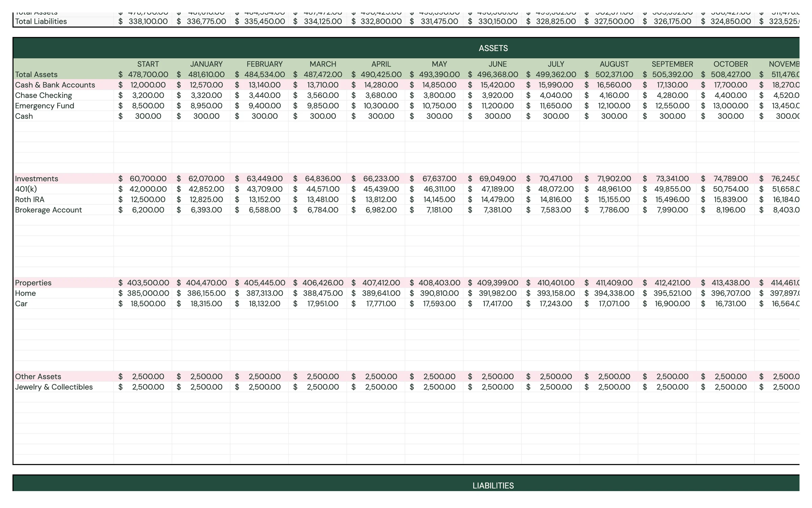The width and height of the screenshot is (812, 508).
Task: Click Total Liabilities July value 328,825.00
Action: [x=556, y=21]
